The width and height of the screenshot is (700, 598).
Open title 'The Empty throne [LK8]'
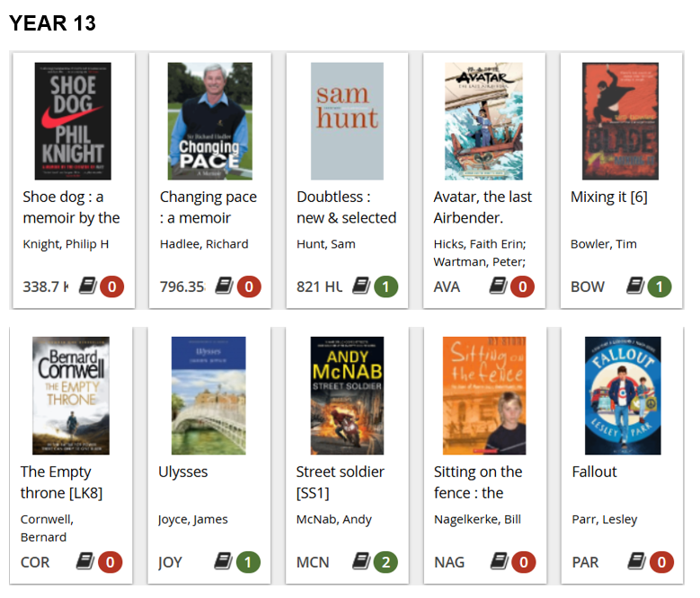62,482
